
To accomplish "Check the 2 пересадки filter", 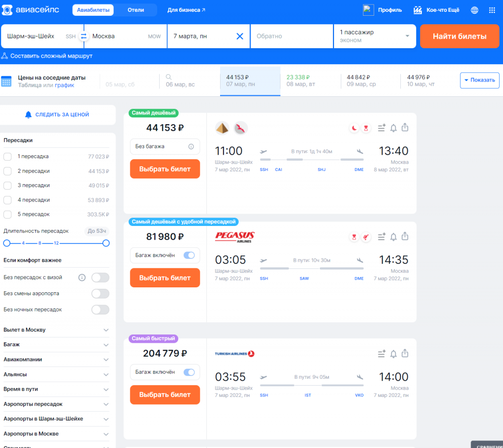I will (x=7, y=171).
